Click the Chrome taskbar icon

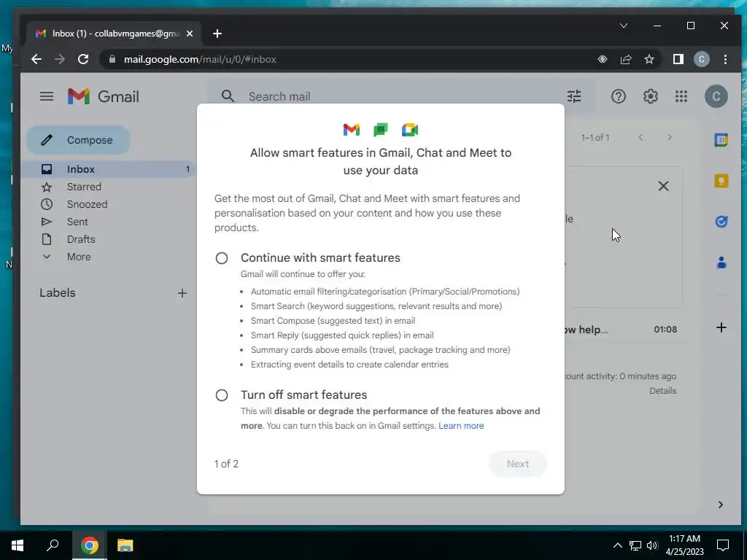coord(90,545)
